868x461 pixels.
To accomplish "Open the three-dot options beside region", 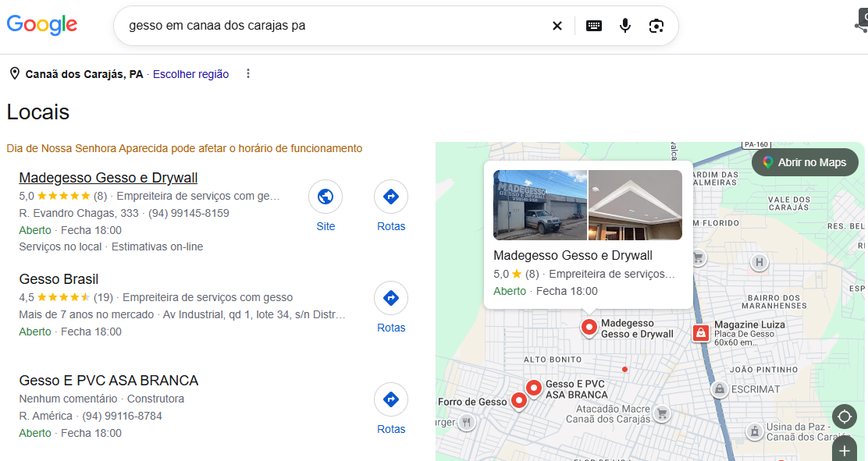I will coord(248,73).
